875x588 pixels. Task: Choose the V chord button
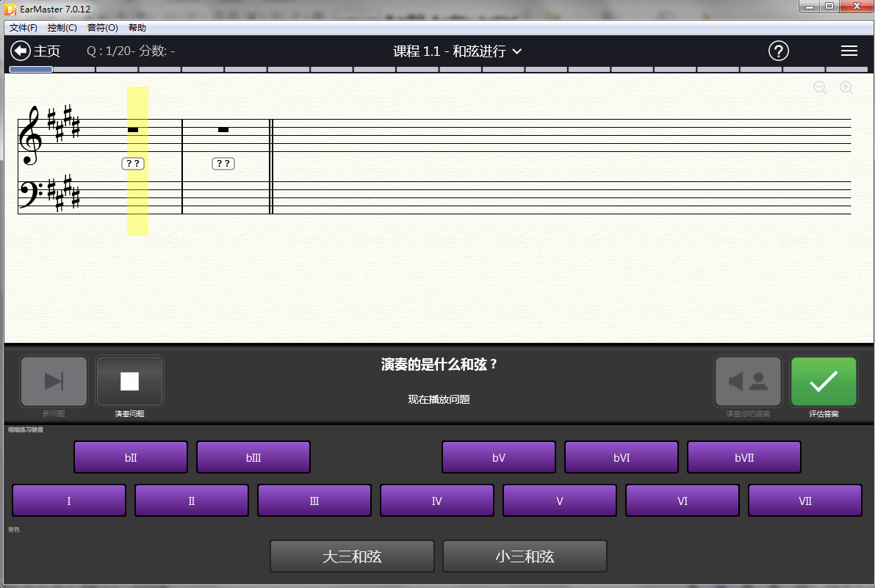click(x=559, y=501)
